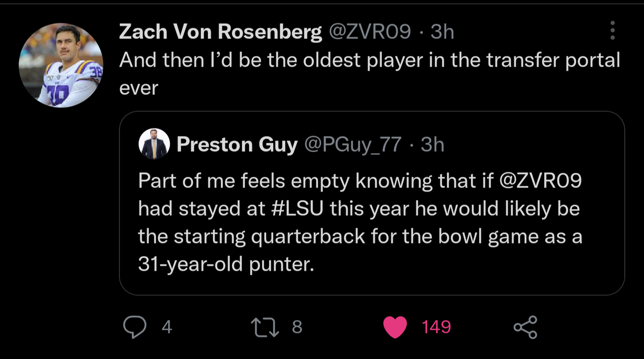Open the three-dot more options menu
The image size is (644, 359).
pos(612,31)
